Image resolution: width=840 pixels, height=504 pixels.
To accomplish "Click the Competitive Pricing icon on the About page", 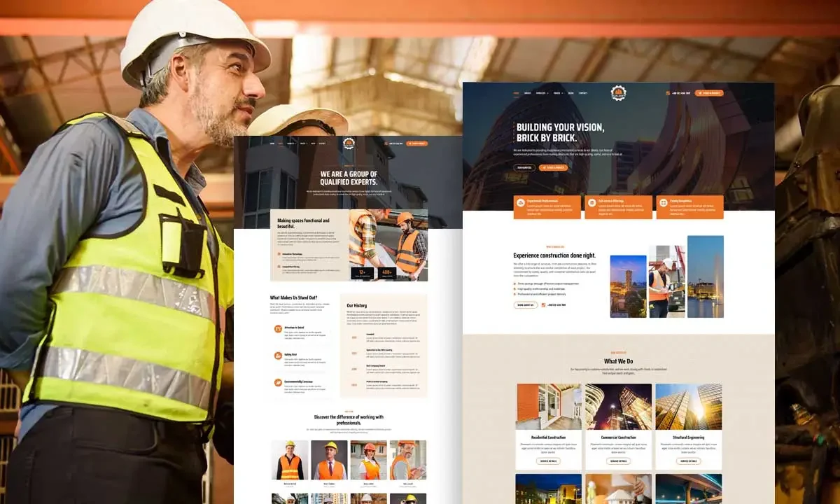I will [x=279, y=267].
